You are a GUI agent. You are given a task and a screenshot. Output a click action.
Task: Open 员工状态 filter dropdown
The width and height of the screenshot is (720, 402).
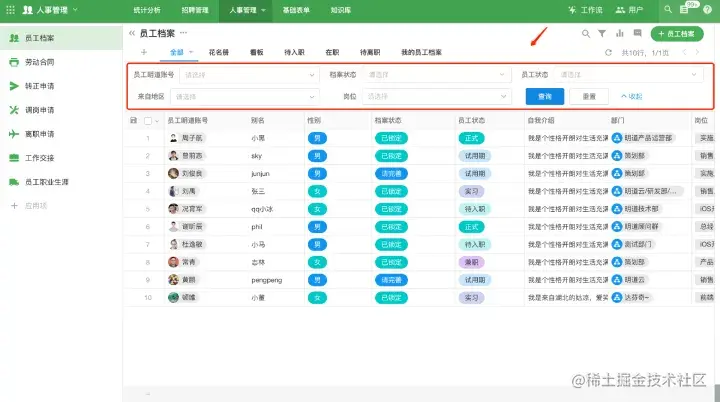(x=629, y=74)
